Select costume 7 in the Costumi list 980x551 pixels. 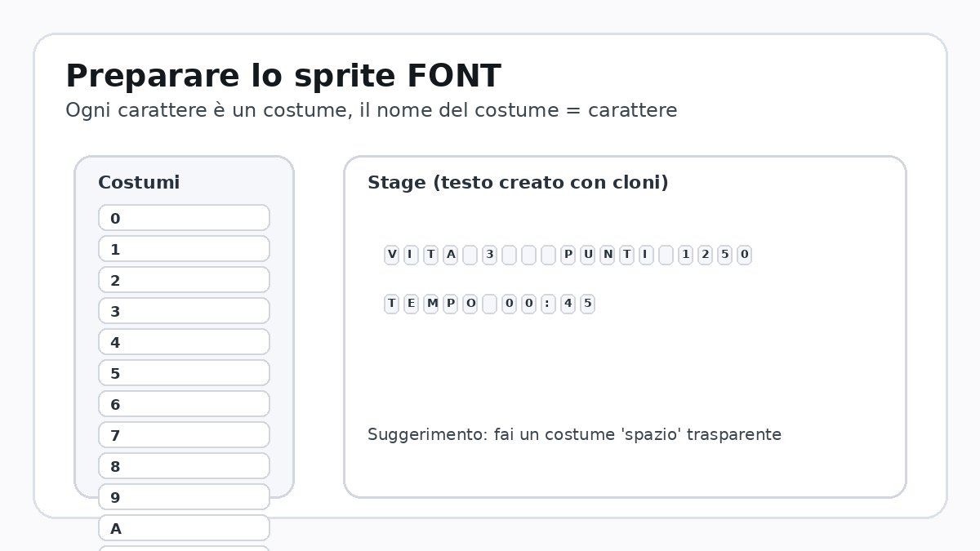(184, 435)
